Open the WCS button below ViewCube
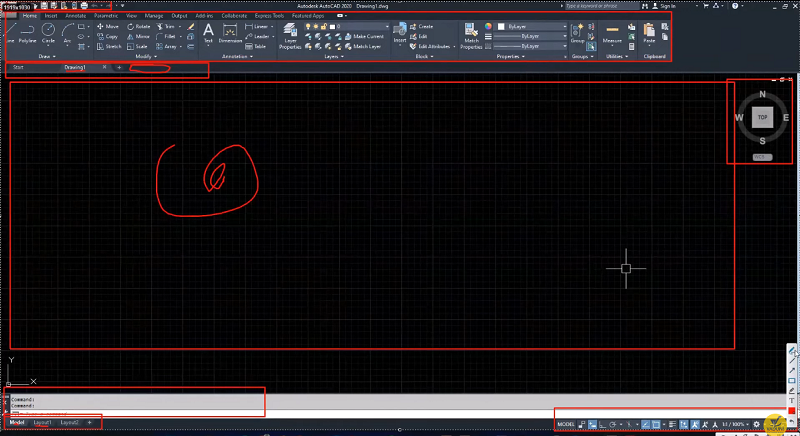The height and width of the screenshot is (436, 800). click(762, 157)
